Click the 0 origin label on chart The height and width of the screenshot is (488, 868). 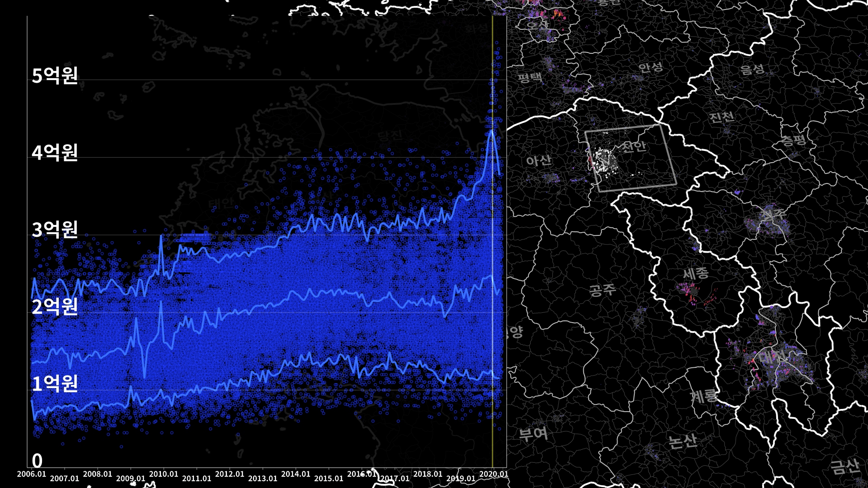pos(37,461)
